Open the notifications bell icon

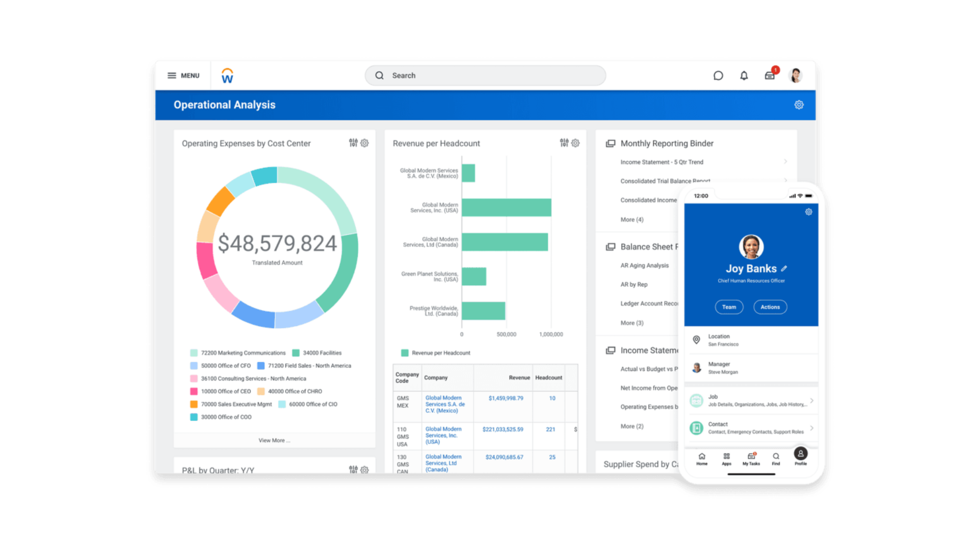(x=744, y=76)
